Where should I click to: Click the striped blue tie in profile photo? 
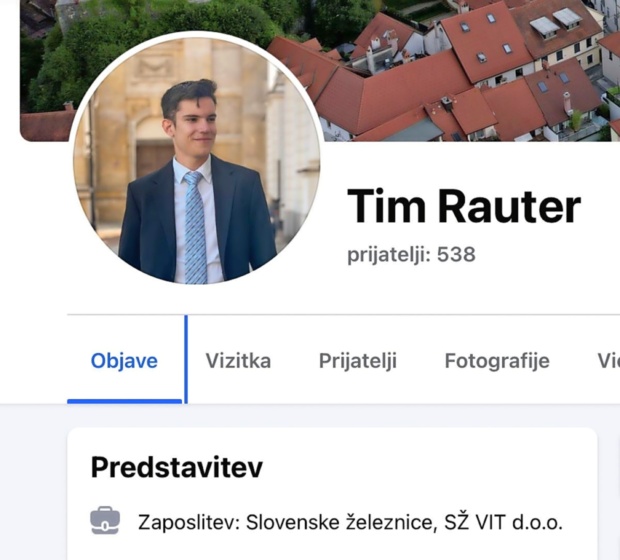tap(195, 227)
